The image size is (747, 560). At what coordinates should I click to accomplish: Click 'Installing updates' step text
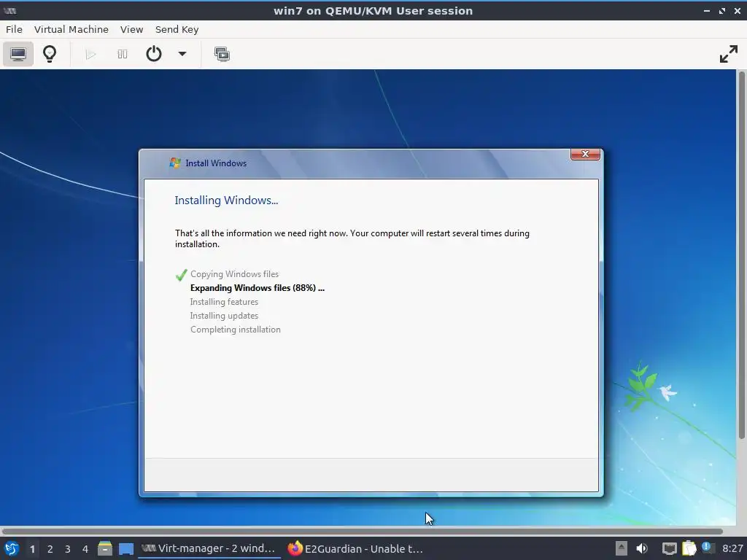(224, 316)
